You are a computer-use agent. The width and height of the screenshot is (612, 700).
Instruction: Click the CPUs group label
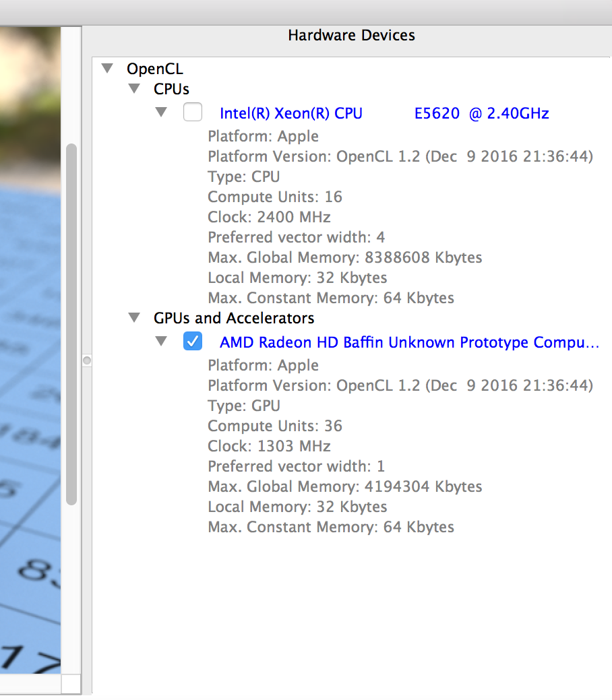click(x=171, y=90)
